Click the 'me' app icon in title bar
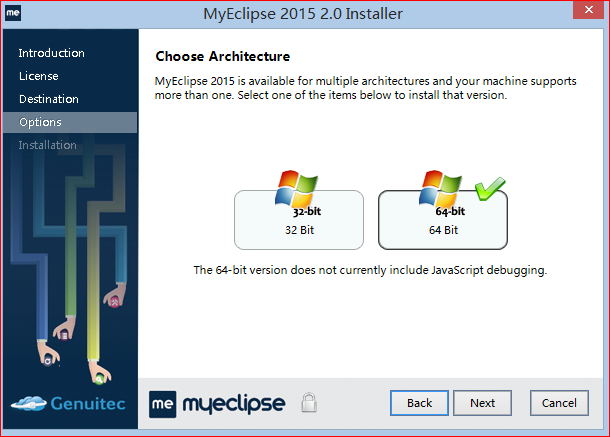 pos(13,13)
